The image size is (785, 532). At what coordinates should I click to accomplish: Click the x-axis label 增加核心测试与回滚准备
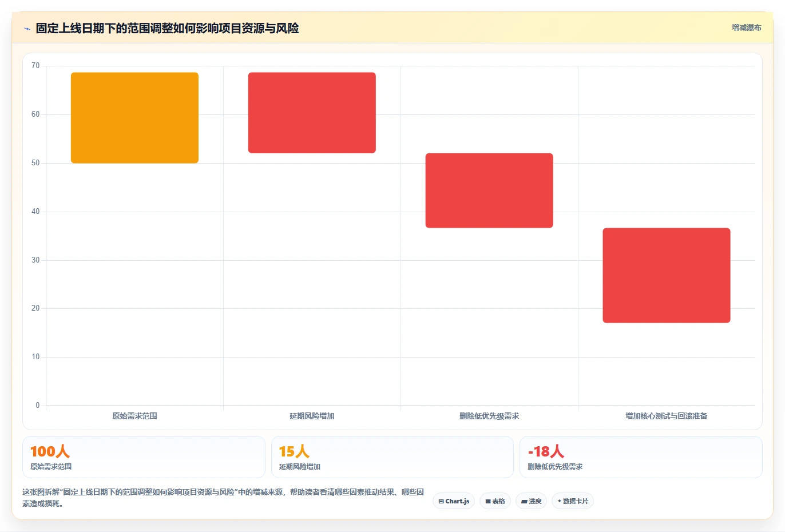[x=667, y=416]
